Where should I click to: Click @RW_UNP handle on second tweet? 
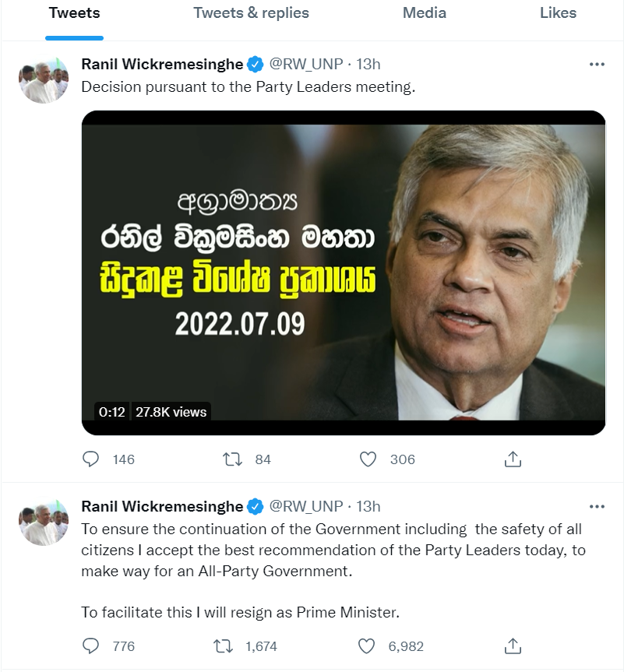[306, 507]
